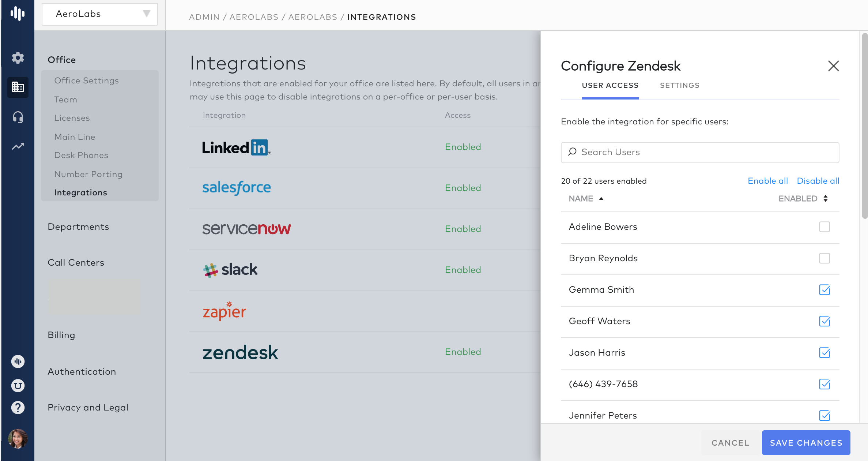Click the Search Users field
Screen dimensions: 868x461
pyautogui.click(x=700, y=152)
